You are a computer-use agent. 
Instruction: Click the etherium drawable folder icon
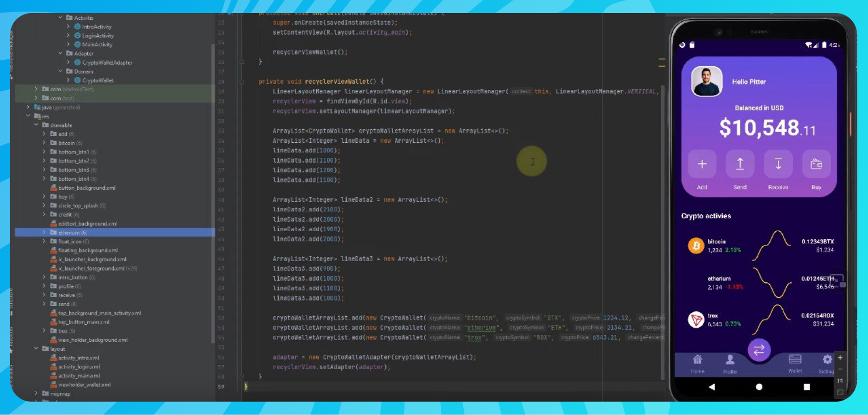[x=54, y=233]
